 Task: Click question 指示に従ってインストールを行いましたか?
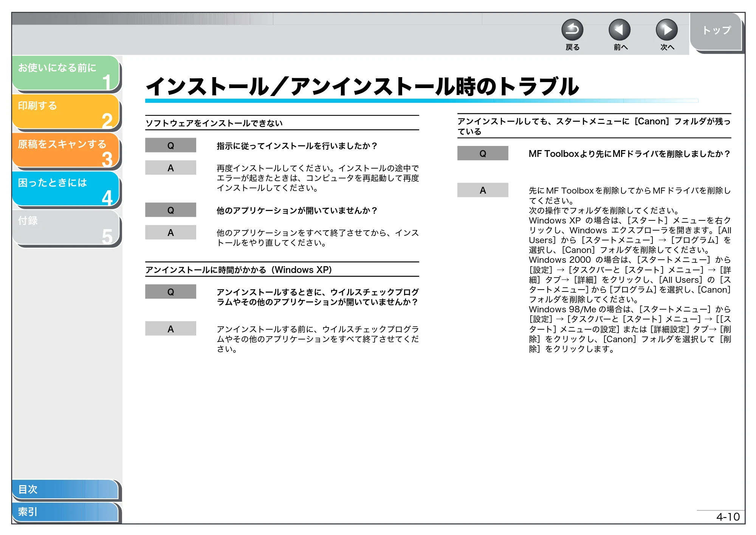click(x=297, y=146)
